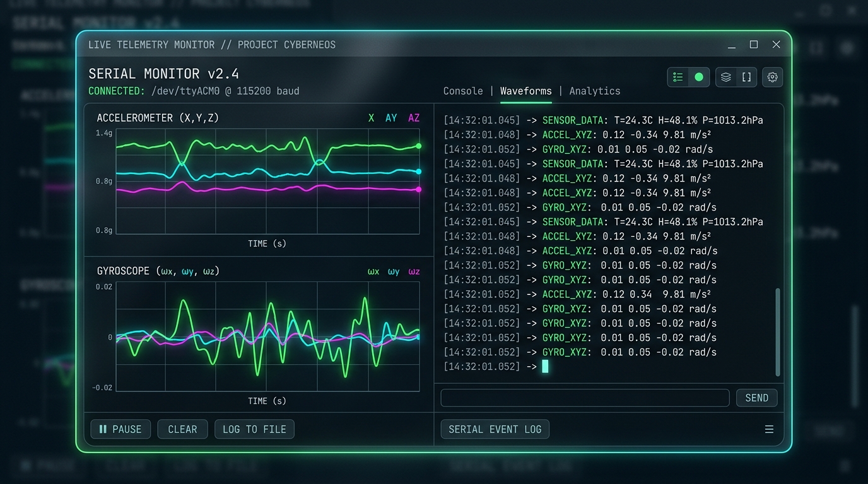Open the hamburger menu beside Serial Event Log
The image size is (868, 484).
click(x=769, y=429)
